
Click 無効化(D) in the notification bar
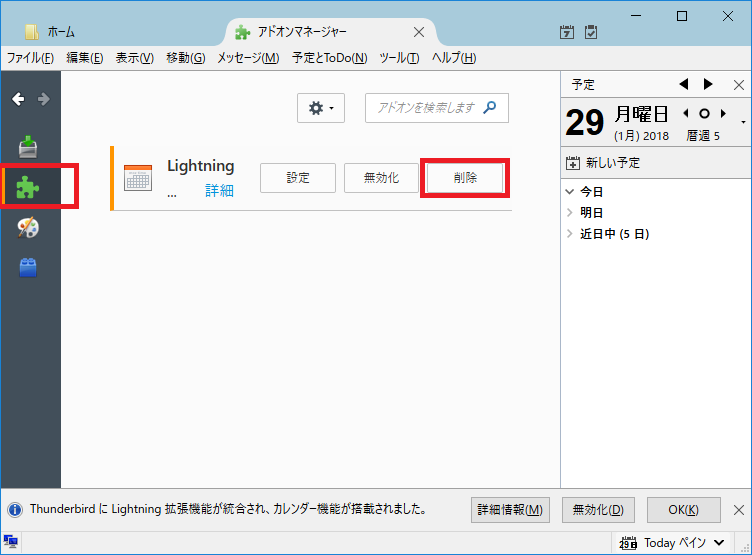coord(598,510)
